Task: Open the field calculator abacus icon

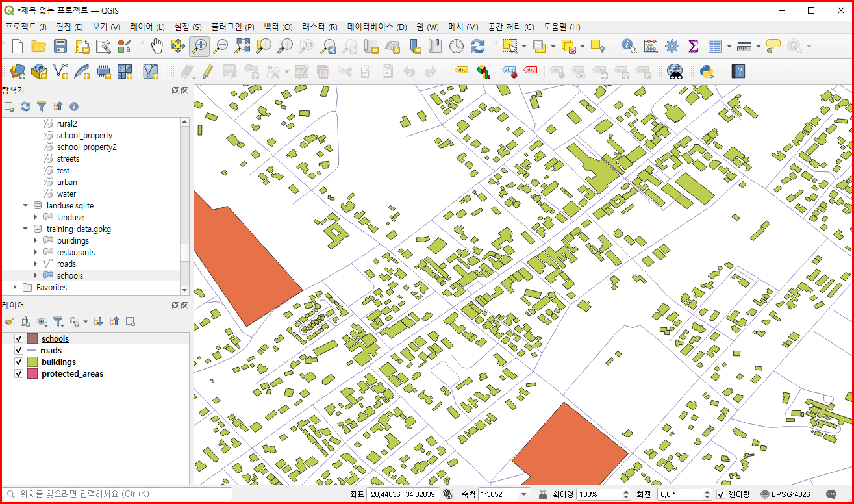Action: click(x=650, y=46)
